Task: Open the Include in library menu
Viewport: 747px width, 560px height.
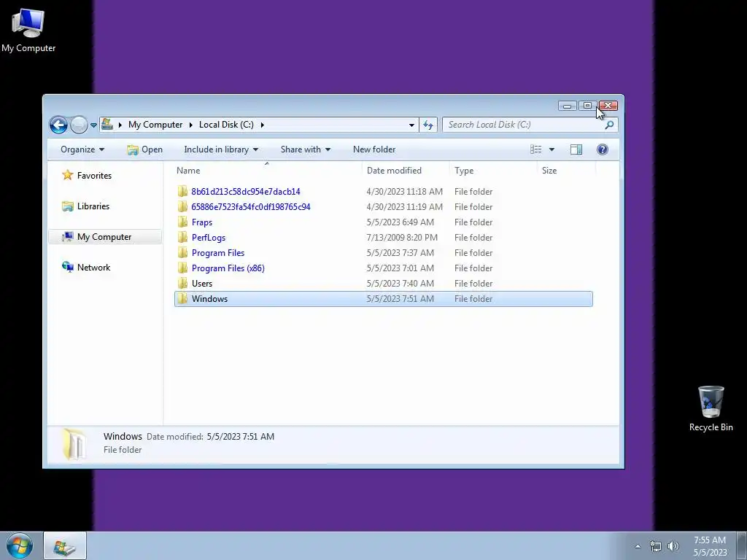Action: (x=221, y=149)
